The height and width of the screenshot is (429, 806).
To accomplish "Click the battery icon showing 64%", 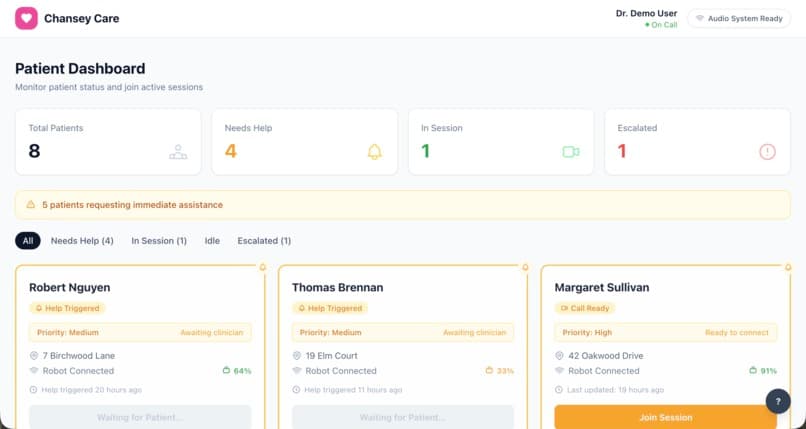I will pos(226,370).
